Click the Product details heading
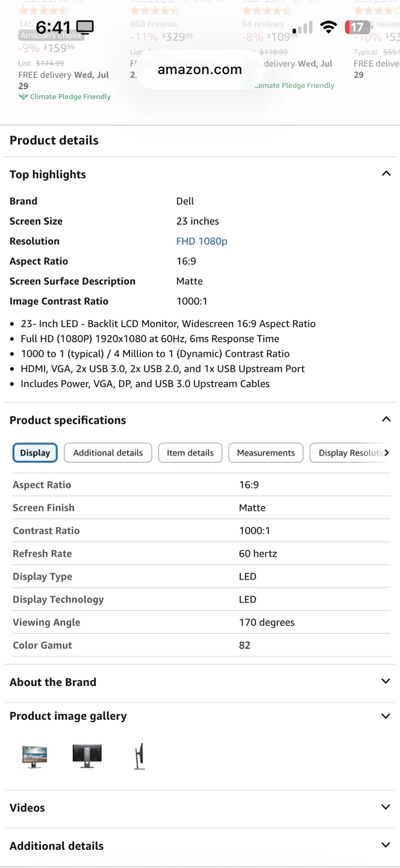Image resolution: width=400 pixels, height=868 pixels. pos(54,140)
